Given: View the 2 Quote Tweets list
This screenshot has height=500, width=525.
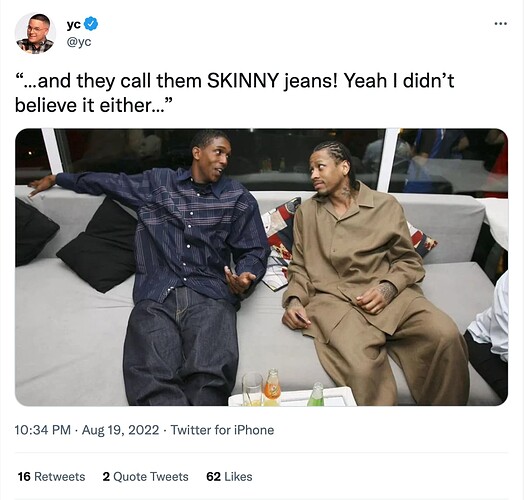Looking at the screenshot, I should point(145,477).
